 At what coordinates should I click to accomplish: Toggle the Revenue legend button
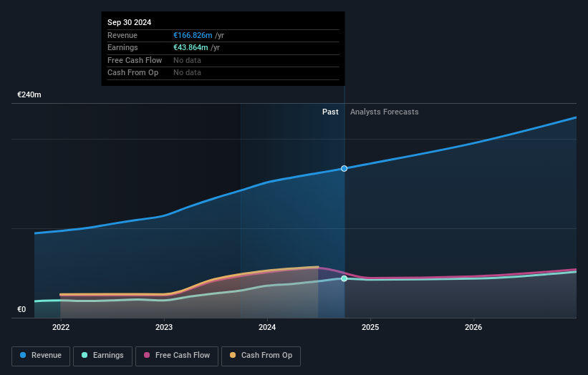click(41, 356)
